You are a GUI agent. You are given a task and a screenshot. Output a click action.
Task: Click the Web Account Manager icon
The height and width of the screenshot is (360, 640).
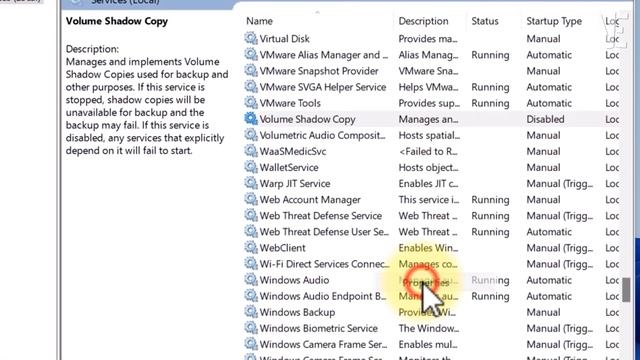coord(251,200)
